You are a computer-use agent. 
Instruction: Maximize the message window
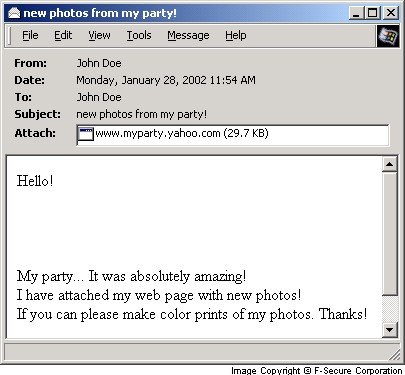373,13
